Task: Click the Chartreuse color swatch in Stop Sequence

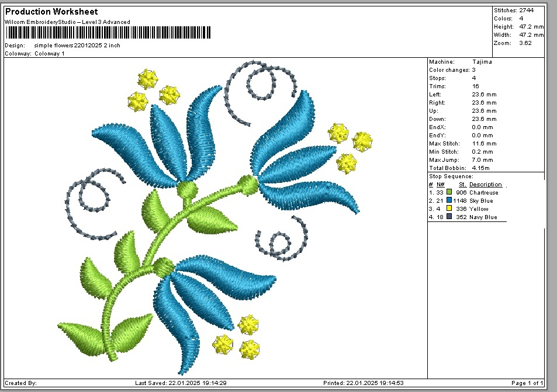Action: (449, 192)
